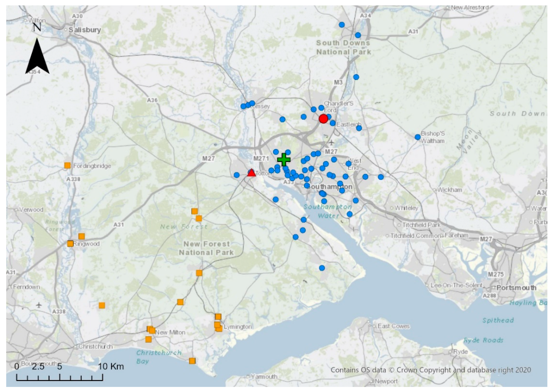Click the northernmost blue dot near A34
The height and width of the screenshot is (392, 553).
pos(342,25)
